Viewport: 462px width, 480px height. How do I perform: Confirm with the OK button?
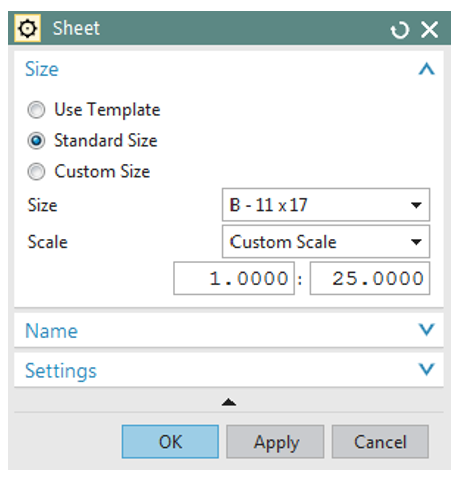pos(170,442)
